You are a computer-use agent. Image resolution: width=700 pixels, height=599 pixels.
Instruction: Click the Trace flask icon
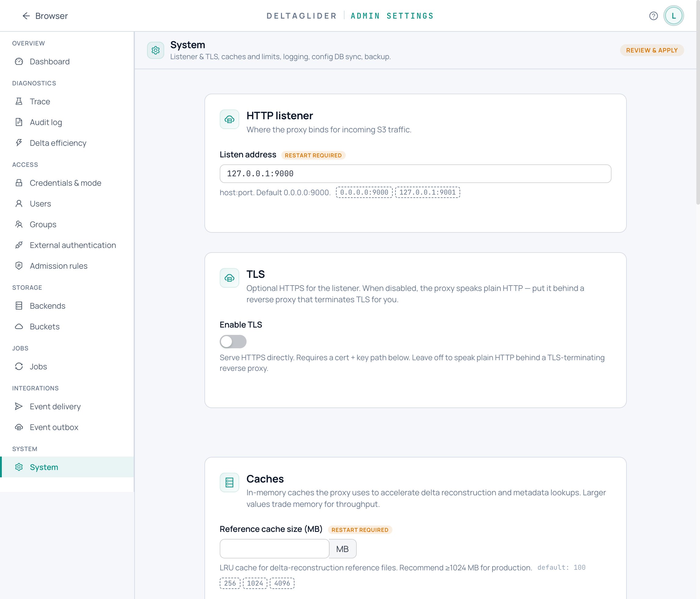pyautogui.click(x=19, y=101)
